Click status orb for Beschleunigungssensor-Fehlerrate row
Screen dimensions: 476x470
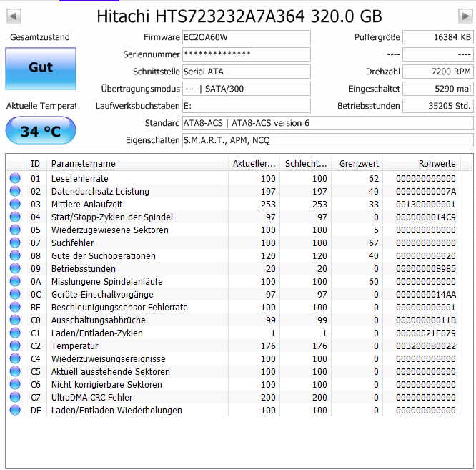pyautogui.click(x=15, y=307)
